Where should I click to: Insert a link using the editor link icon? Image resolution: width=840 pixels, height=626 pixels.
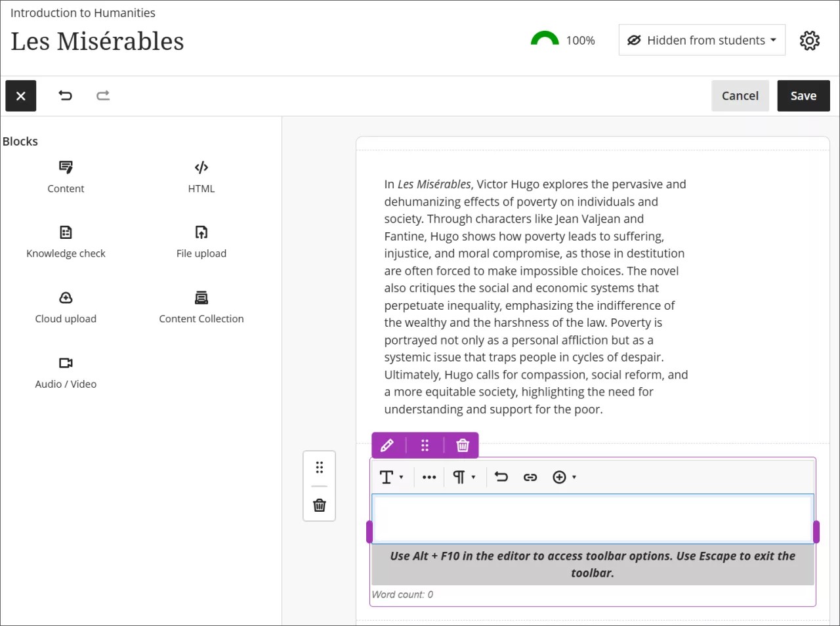pos(530,477)
